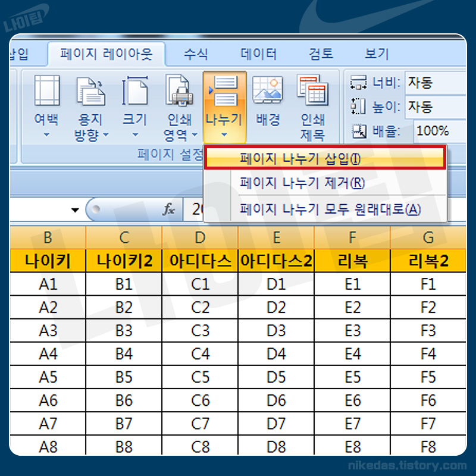476x476 pixels.
Task: Select the cell containing B8
Action: [124, 446]
